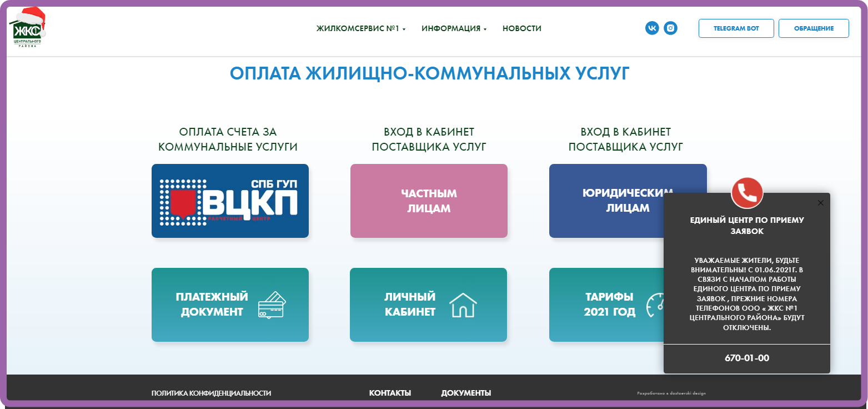Click the Telegram Bot button
This screenshot has width=868, height=409.
point(736,28)
